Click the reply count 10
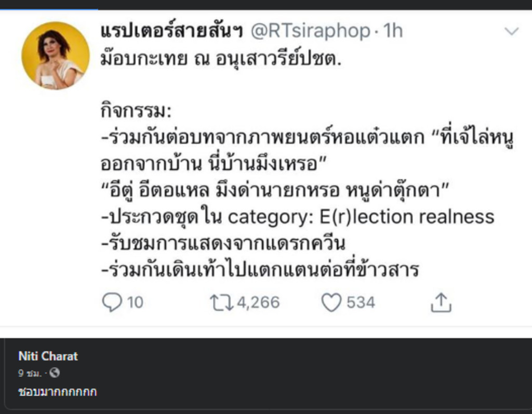Screen dimensions: 532x414 135,302
